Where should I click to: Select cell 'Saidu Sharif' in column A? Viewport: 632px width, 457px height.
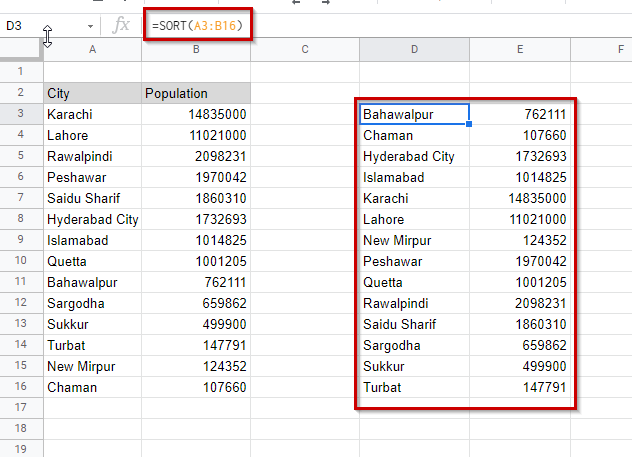tap(92, 198)
